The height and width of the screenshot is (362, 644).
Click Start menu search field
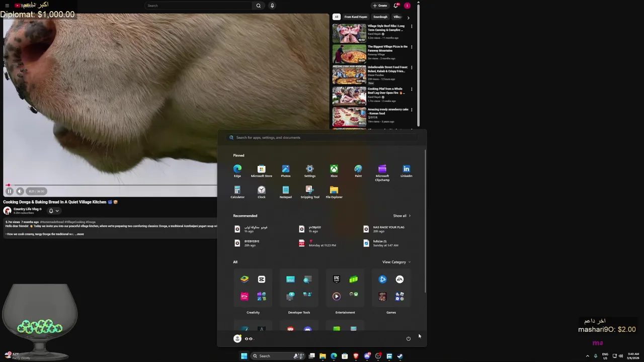(322, 137)
